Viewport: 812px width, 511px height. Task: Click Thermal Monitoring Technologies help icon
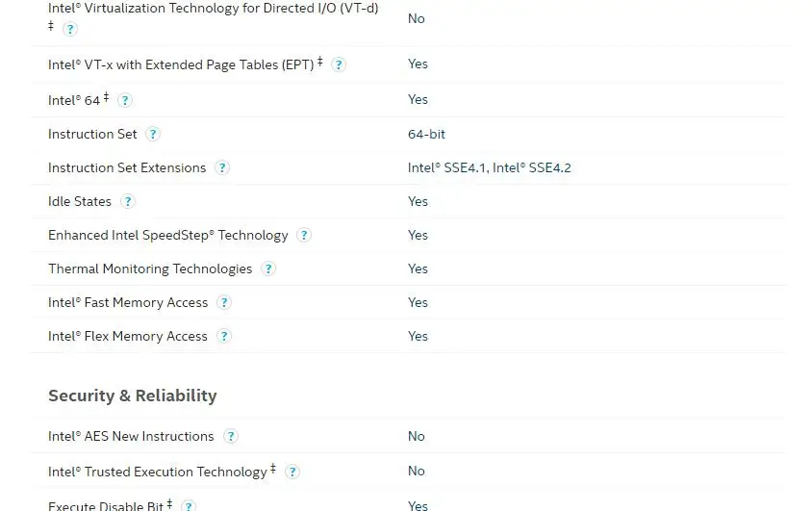point(268,268)
